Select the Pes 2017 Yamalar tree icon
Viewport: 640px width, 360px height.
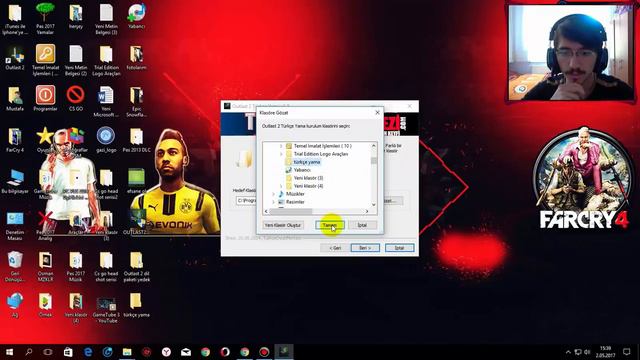tap(45, 18)
